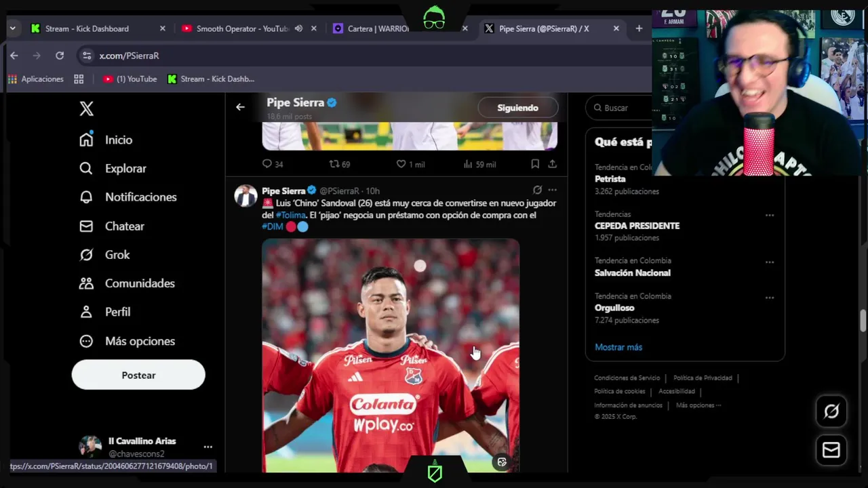This screenshot has height=488, width=868.
Task: Open Grok in sidebar
Action: (104, 255)
